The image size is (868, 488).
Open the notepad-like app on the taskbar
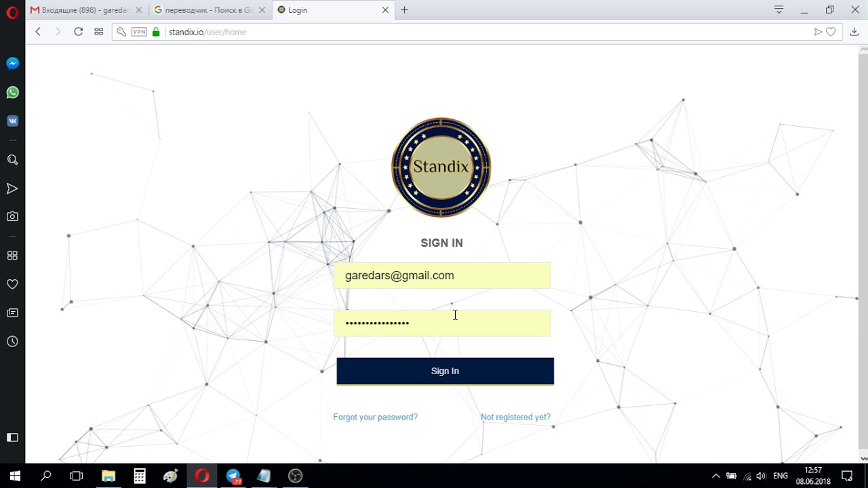[264, 476]
